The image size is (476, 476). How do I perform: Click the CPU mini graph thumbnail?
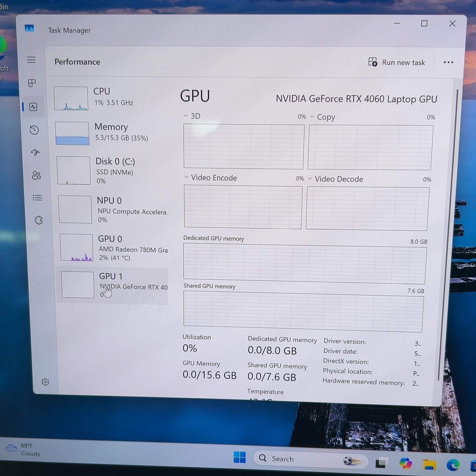coord(71,98)
